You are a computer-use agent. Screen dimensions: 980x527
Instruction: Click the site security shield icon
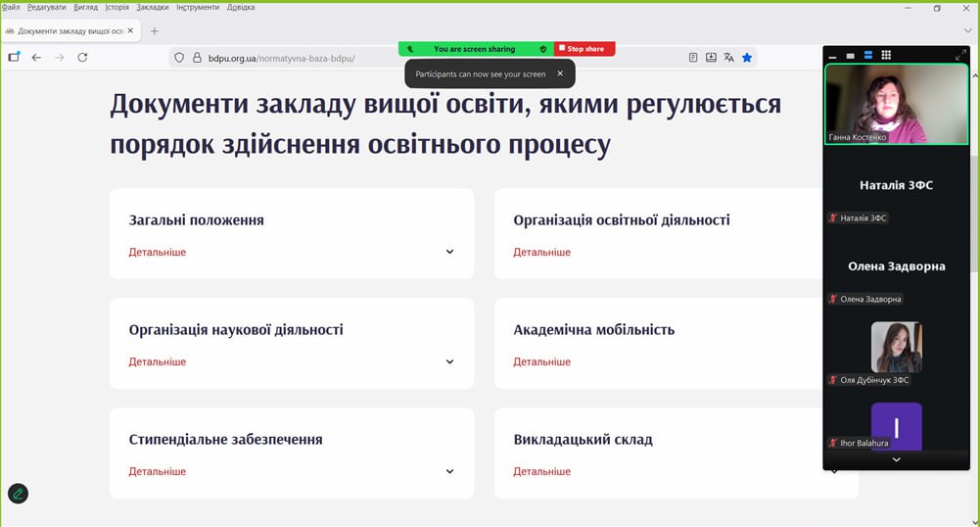click(179, 58)
